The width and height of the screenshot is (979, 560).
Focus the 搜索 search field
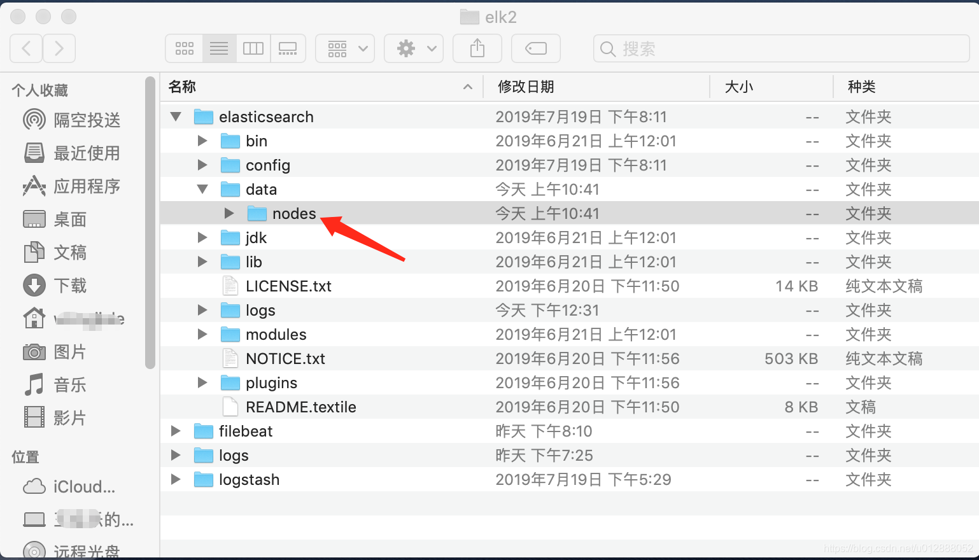point(782,48)
